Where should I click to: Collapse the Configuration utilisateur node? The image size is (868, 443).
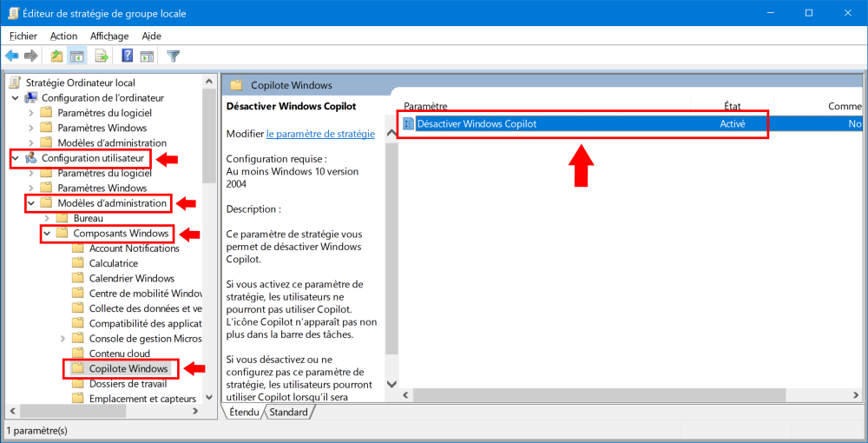point(15,158)
